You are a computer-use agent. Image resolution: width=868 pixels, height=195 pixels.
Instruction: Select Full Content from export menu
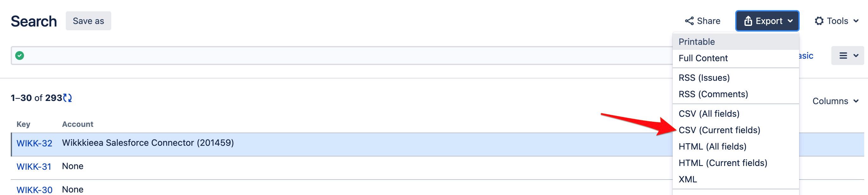[x=704, y=58]
